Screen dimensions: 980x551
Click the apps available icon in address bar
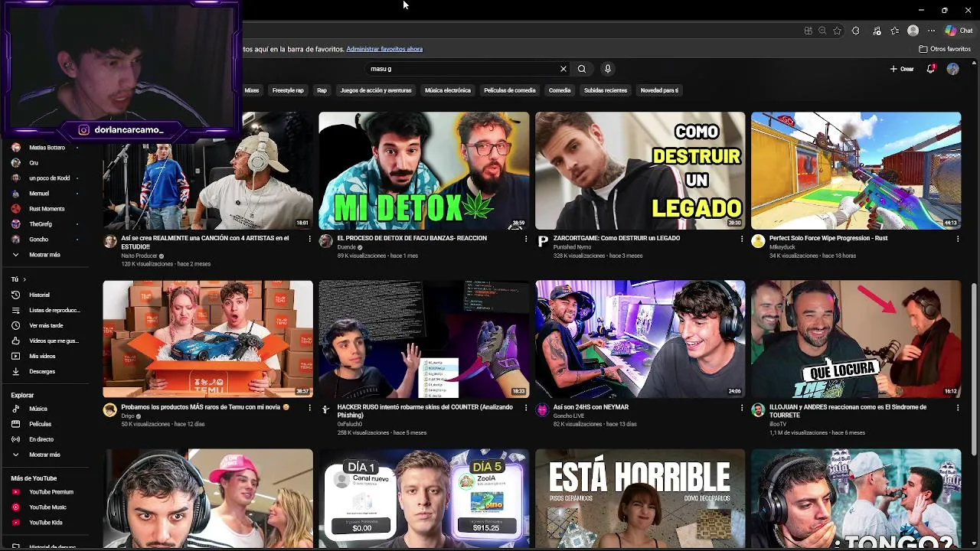808,31
